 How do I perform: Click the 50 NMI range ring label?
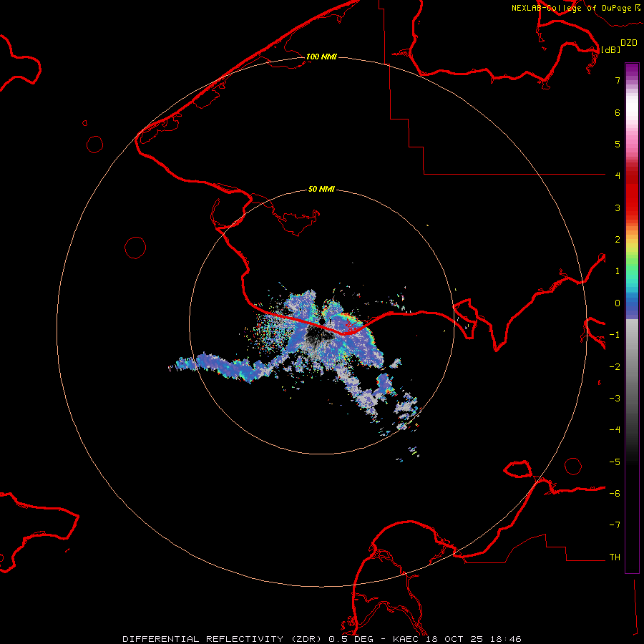point(321,189)
